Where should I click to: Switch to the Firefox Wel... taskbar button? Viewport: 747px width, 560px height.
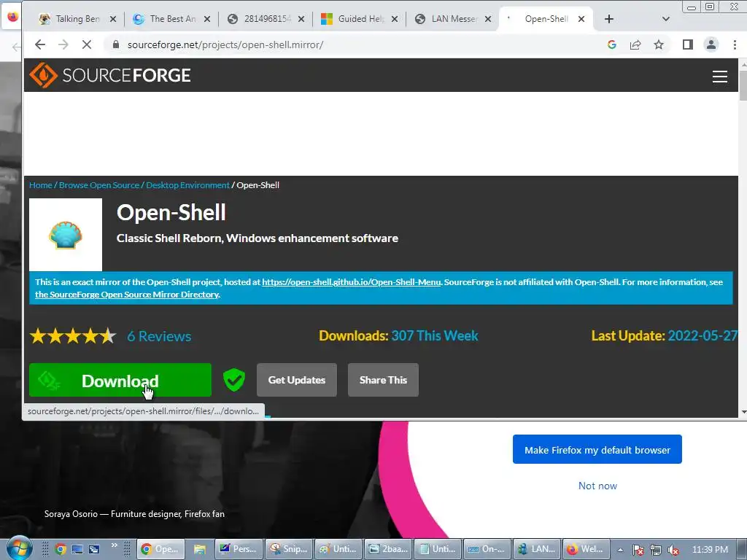(587, 550)
